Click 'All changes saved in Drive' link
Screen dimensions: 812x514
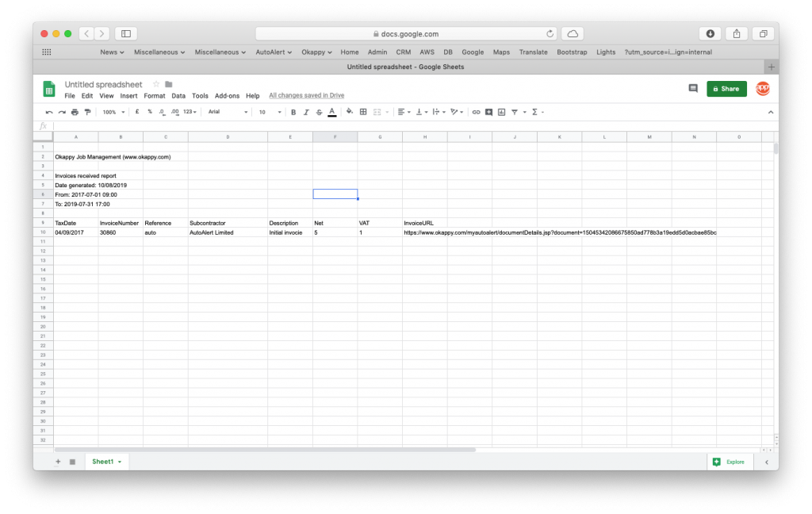pyautogui.click(x=307, y=95)
